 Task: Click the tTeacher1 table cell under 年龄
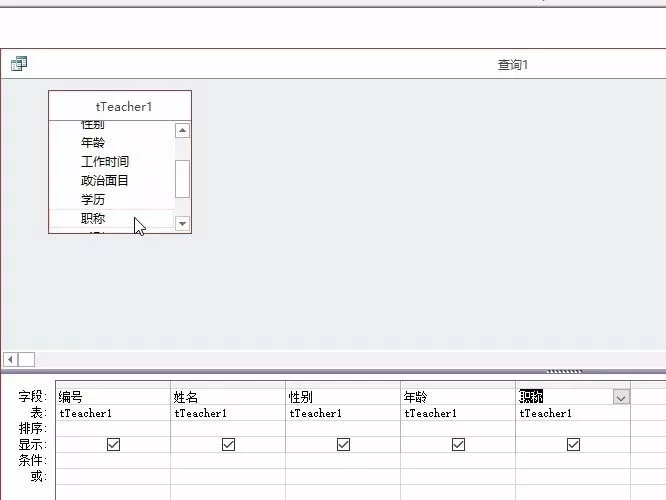[458, 413]
